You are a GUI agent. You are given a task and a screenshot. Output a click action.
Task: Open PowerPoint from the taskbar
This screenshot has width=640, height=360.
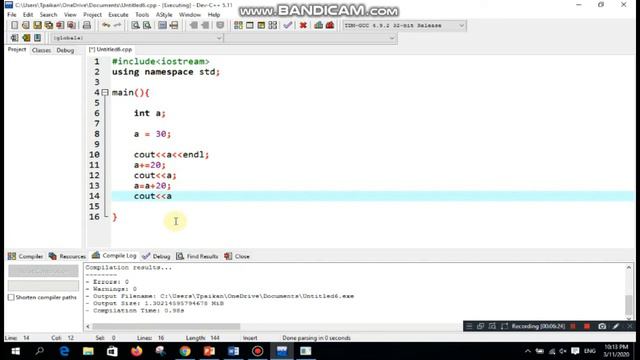point(209,351)
